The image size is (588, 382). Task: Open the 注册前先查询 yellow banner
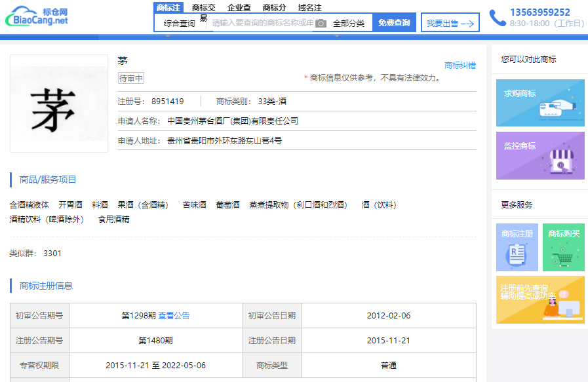pos(540,299)
